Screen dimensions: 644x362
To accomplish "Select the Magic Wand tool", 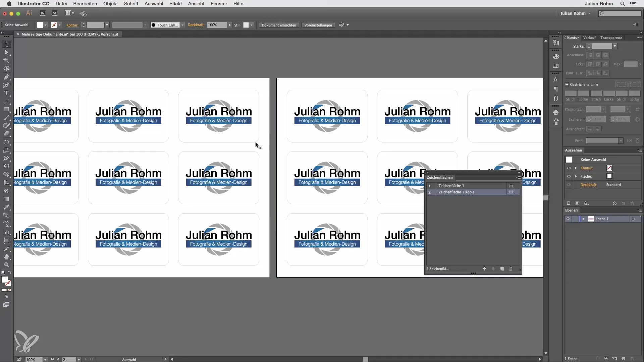I will pyautogui.click(x=6, y=60).
